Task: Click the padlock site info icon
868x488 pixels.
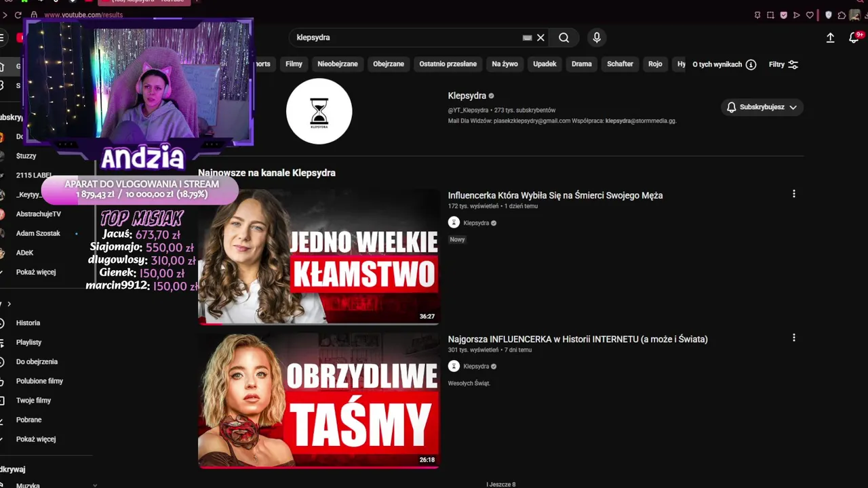Action: 34,15
